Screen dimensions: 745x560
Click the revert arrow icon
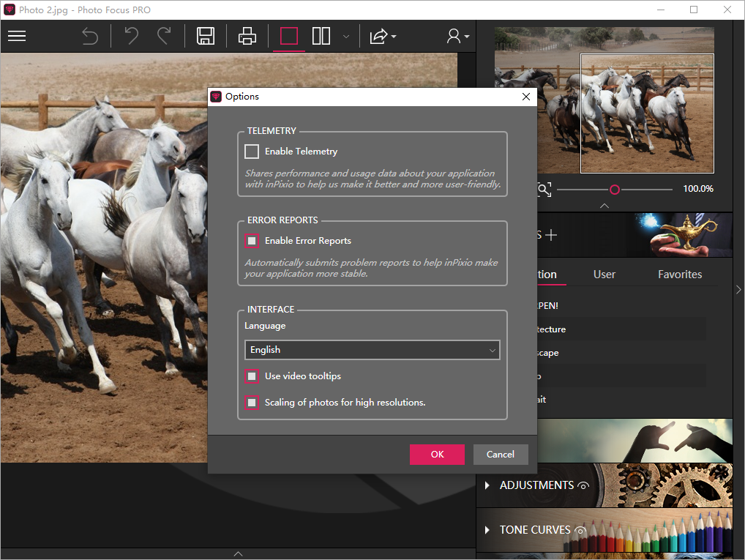click(x=90, y=36)
